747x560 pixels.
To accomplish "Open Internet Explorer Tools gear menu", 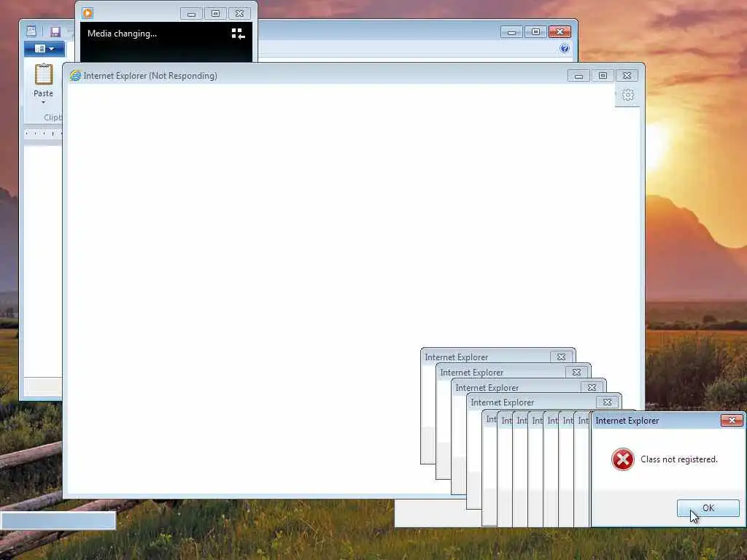I will click(628, 95).
